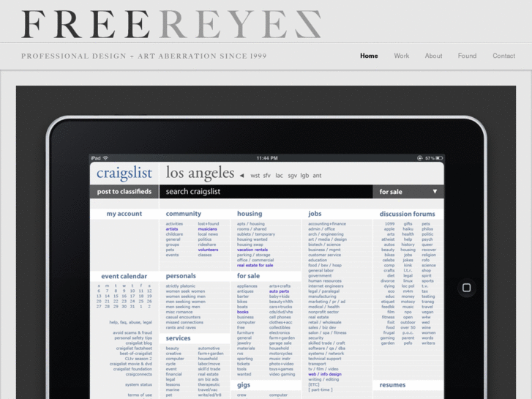Screen dimensions: 532x399
Task: Click the 'auto parts' for sale link
Action: pos(279,291)
